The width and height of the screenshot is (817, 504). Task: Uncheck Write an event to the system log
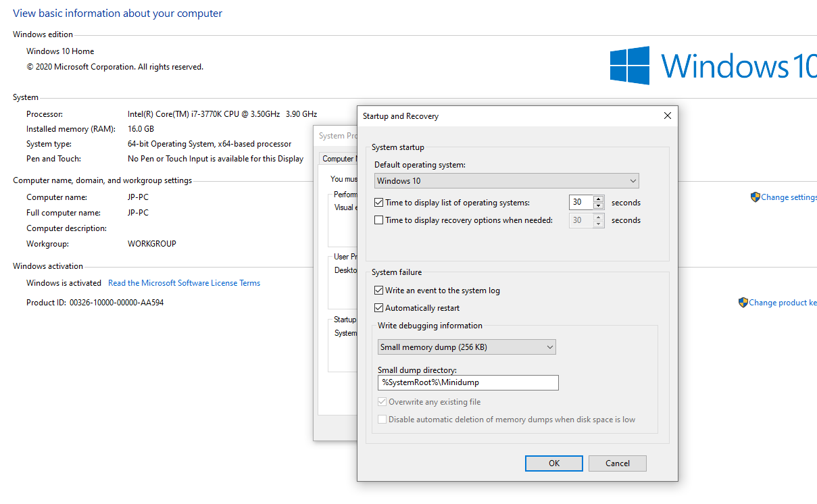point(379,291)
